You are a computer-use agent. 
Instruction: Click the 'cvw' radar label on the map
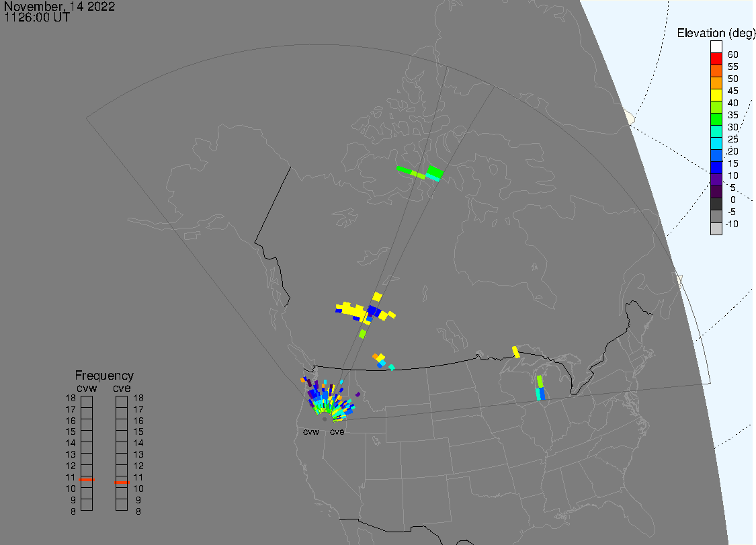pyautogui.click(x=311, y=431)
